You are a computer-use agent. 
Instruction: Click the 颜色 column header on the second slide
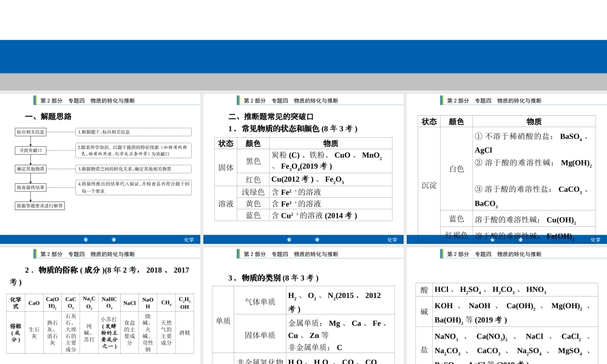point(253,143)
